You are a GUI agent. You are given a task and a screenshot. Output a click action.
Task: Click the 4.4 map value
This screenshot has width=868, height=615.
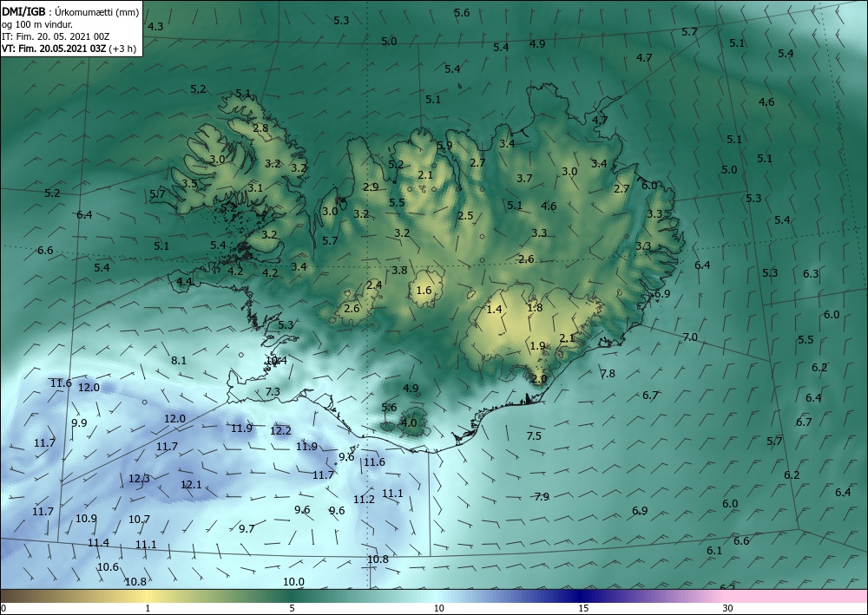point(184,282)
